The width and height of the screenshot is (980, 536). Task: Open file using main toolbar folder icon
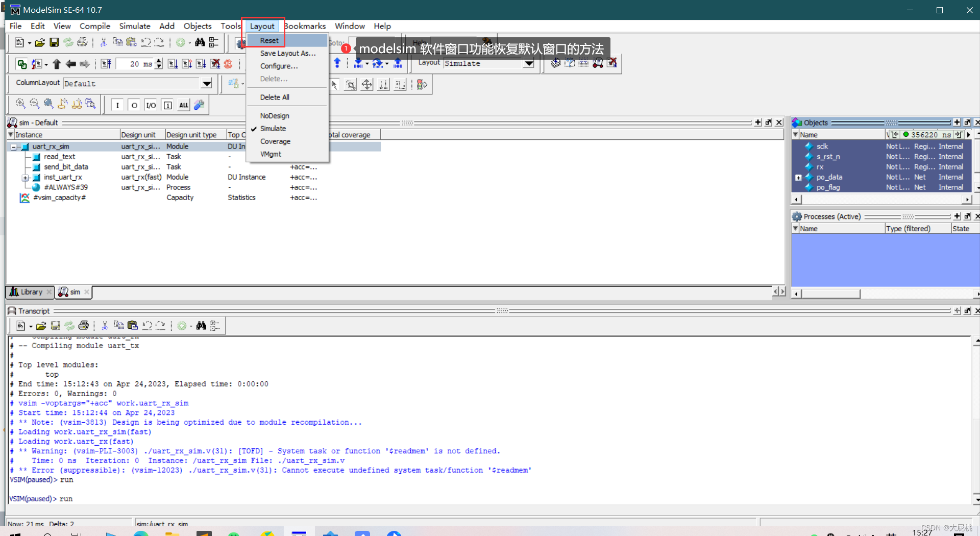point(40,42)
